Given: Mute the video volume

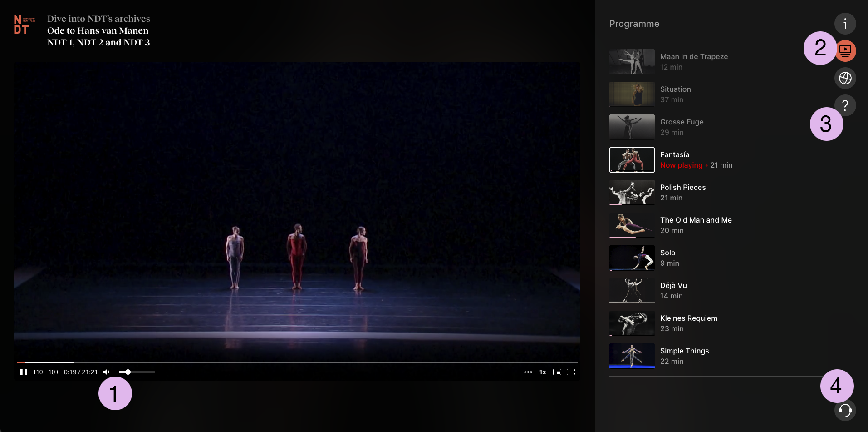Looking at the screenshot, I should pyautogui.click(x=107, y=372).
